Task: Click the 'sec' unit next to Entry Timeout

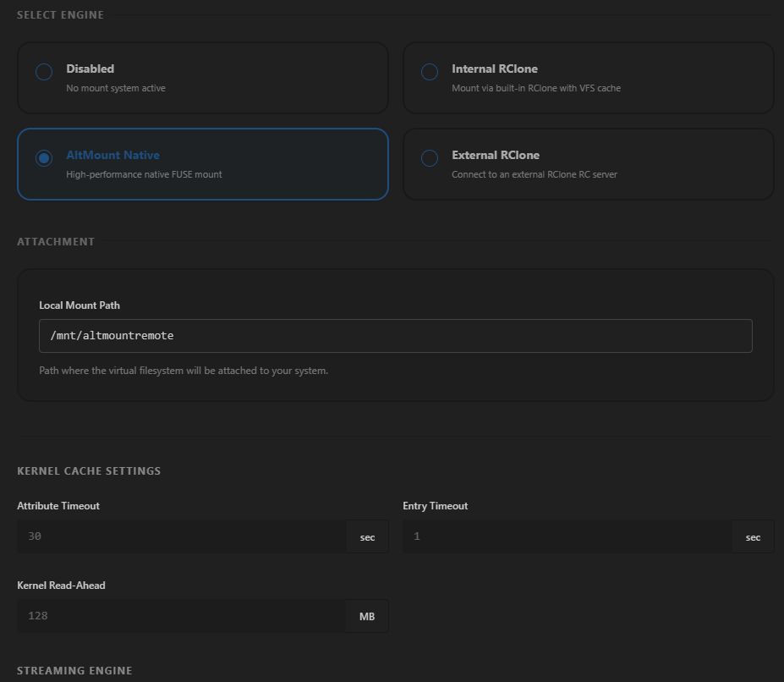Action: pyautogui.click(x=753, y=537)
